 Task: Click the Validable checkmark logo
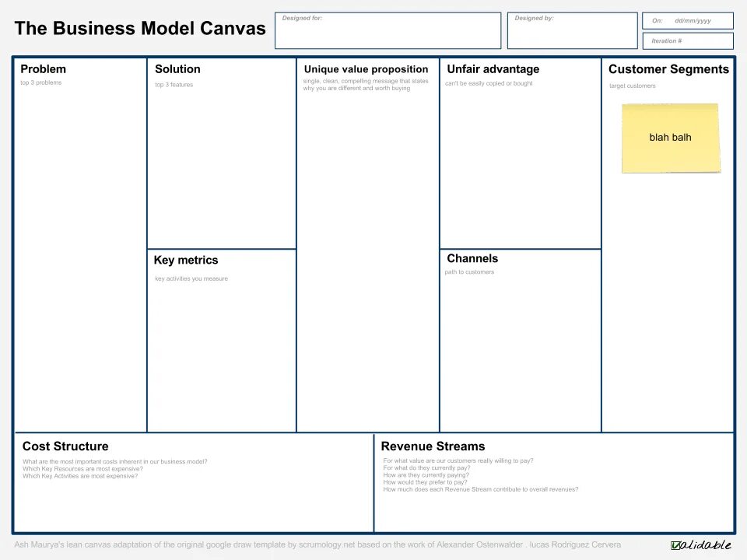pyautogui.click(x=700, y=544)
